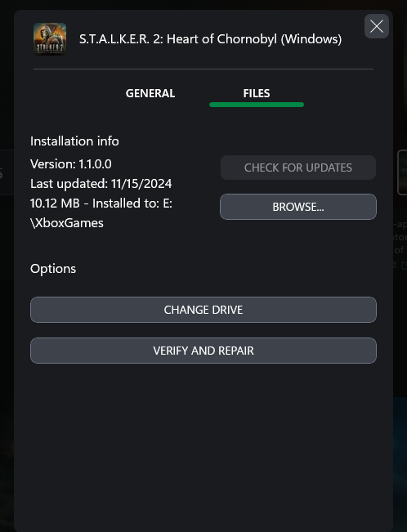Click the S.T.A.L.K.E.R. 2 cover art icon
The height and width of the screenshot is (532, 407).
(x=50, y=39)
